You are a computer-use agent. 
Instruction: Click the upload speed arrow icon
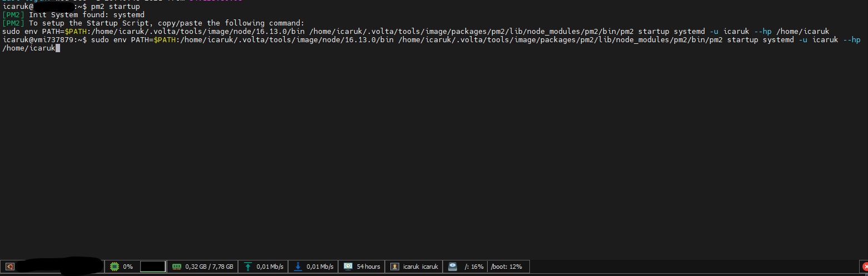coord(248,267)
